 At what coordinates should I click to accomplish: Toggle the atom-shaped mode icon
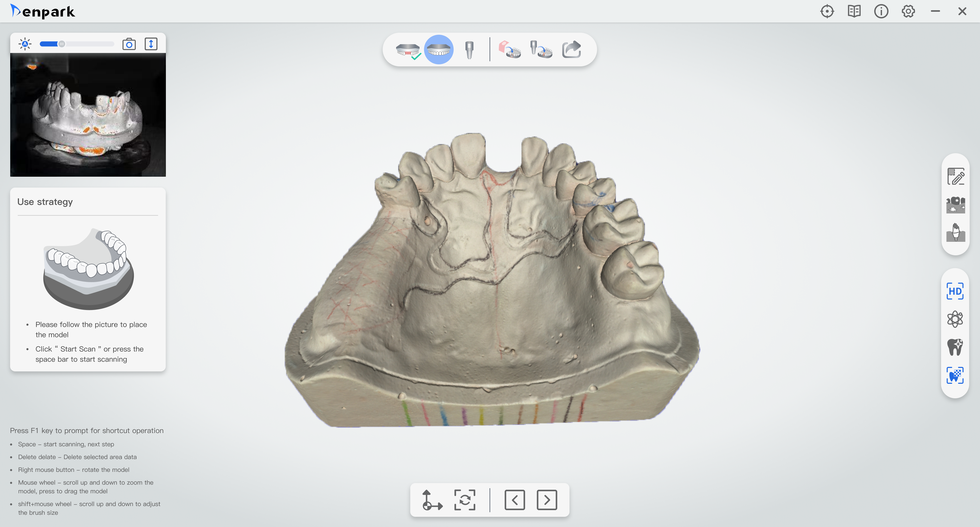(x=955, y=319)
